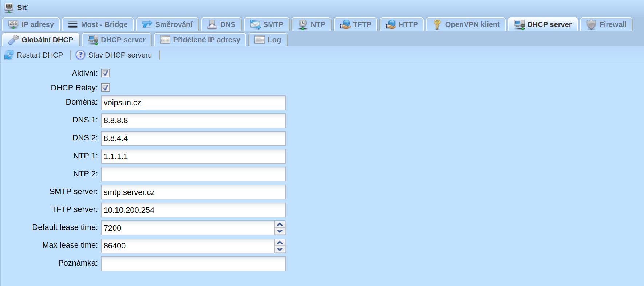Decrease Default lease time with down arrow

tap(280, 231)
